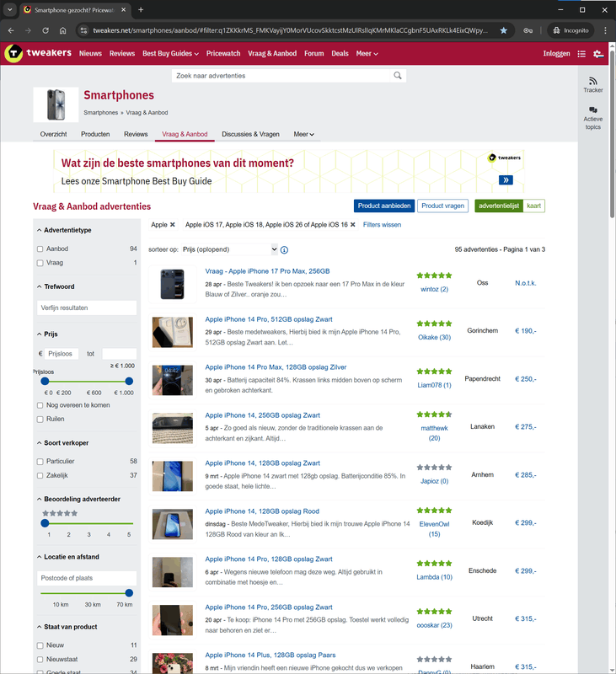Go back to the previous page
The width and height of the screenshot is (616, 674).
tap(11, 30)
